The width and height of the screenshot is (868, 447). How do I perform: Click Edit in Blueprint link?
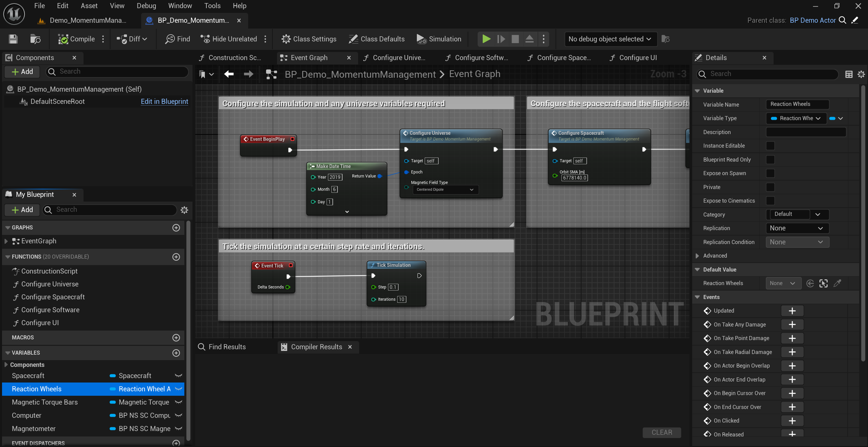pyautogui.click(x=164, y=101)
